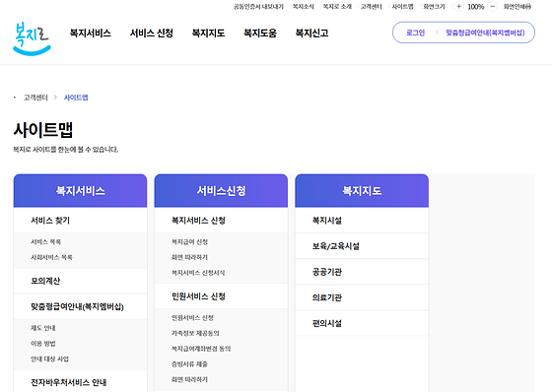Image resolution: width=552 pixels, height=392 pixels.
Task: Open 복지급여 신청 link
Action: point(189,241)
